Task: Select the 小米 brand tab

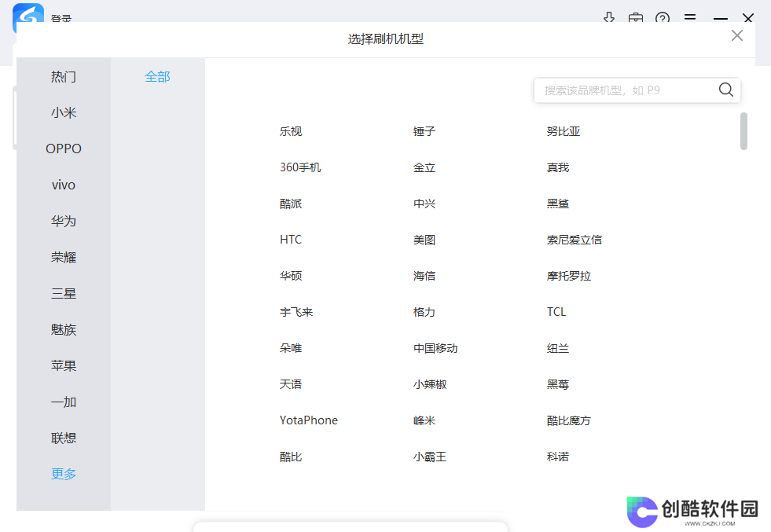Action: [x=64, y=112]
